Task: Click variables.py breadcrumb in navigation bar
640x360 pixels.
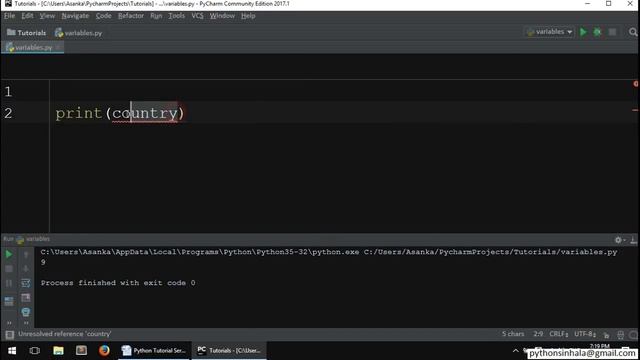Action: 78,33
